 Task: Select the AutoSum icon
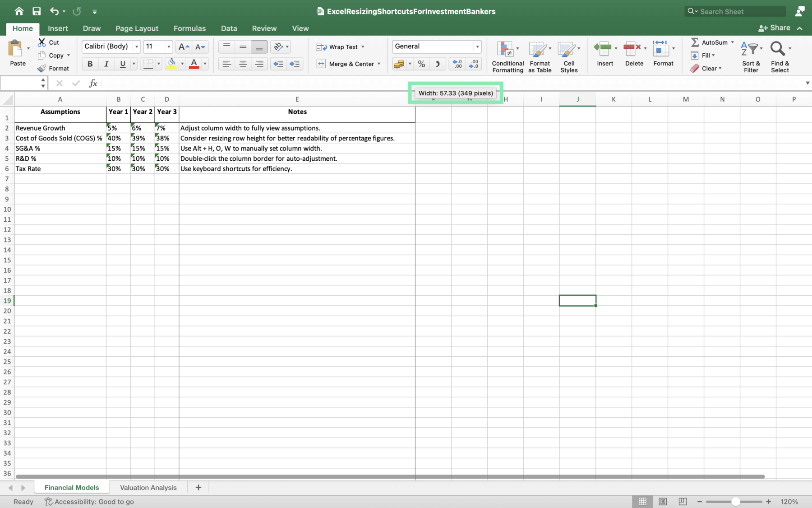(696, 42)
